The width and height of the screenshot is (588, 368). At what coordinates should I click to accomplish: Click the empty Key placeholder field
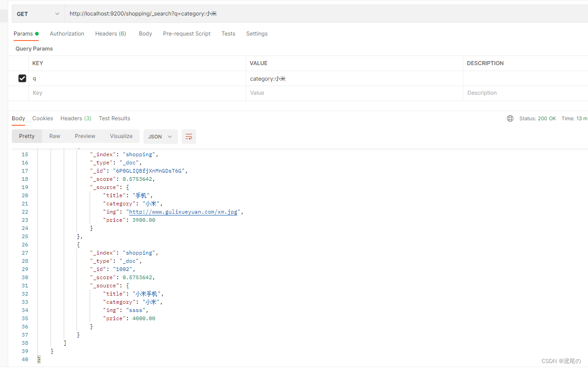pyautogui.click(x=137, y=93)
